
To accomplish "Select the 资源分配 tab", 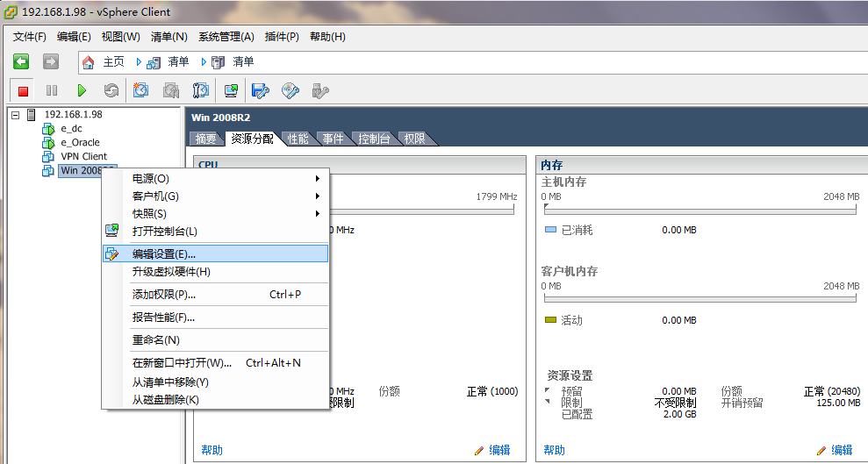I will pyautogui.click(x=252, y=139).
